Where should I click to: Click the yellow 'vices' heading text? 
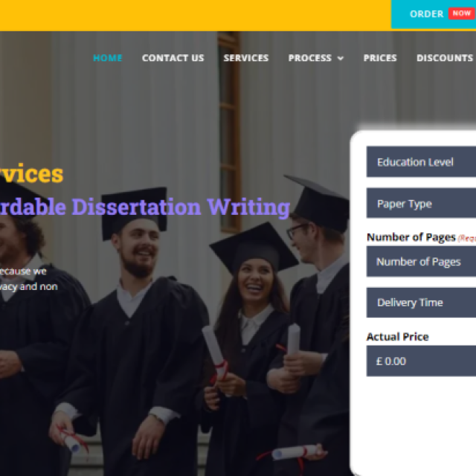click(x=31, y=173)
